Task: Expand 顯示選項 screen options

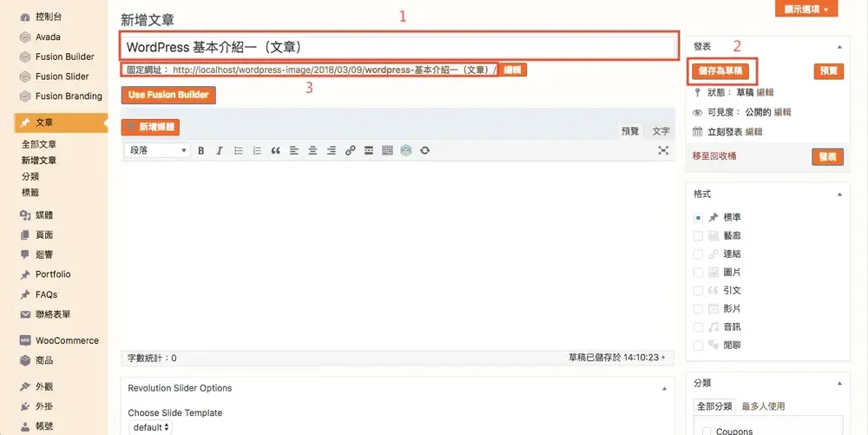Action: [x=806, y=9]
